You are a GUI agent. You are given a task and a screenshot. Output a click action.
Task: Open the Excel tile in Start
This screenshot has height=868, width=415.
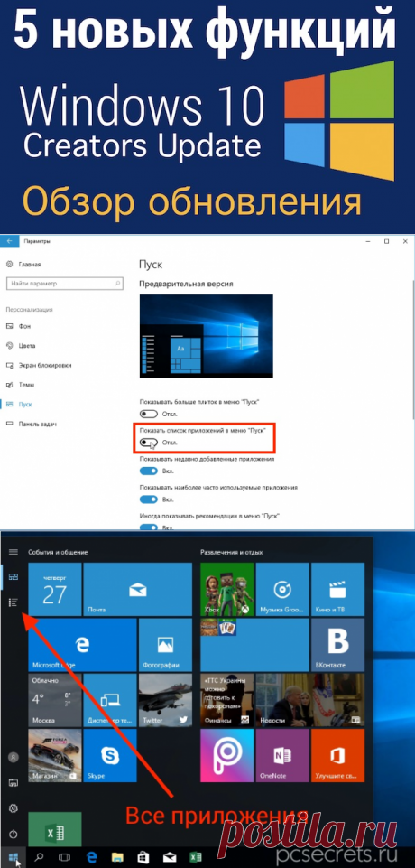coord(55,828)
